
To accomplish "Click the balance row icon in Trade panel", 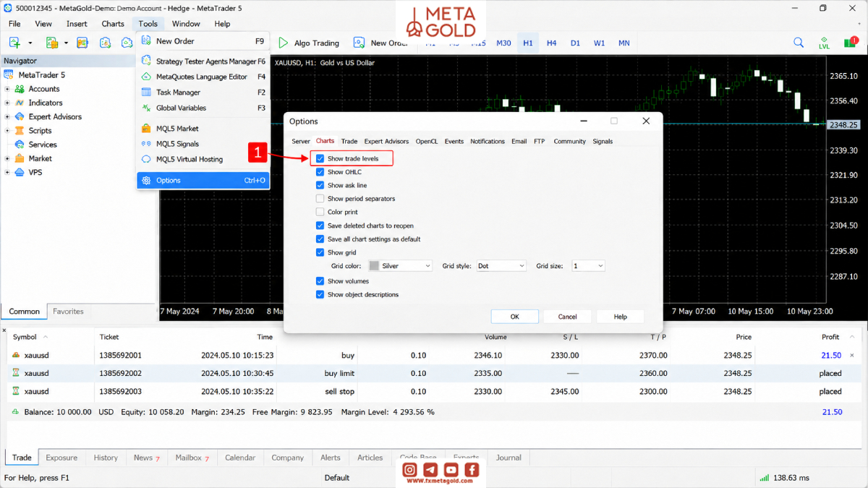I will pyautogui.click(x=16, y=411).
